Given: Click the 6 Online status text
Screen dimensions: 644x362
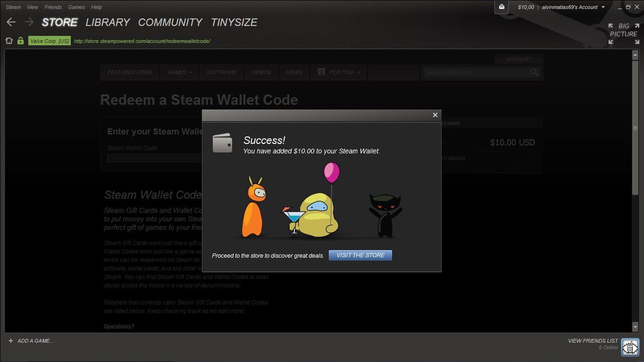Looking at the screenshot, I should pyautogui.click(x=608, y=348).
